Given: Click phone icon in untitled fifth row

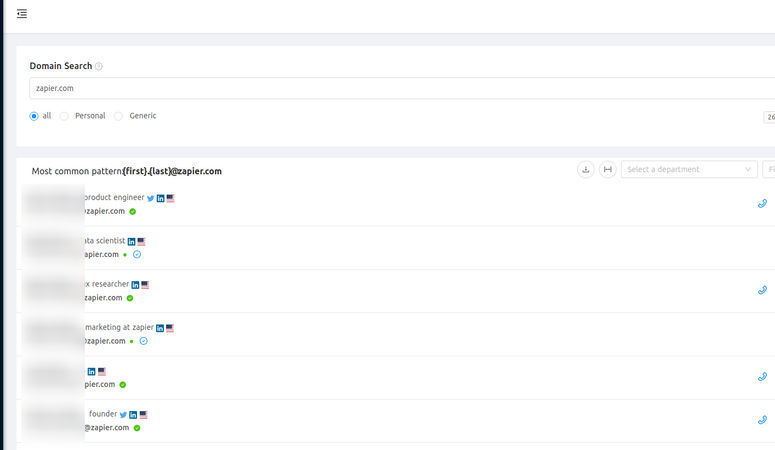Looking at the screenshot, I should pyautogui.click(x=763, y=376).
